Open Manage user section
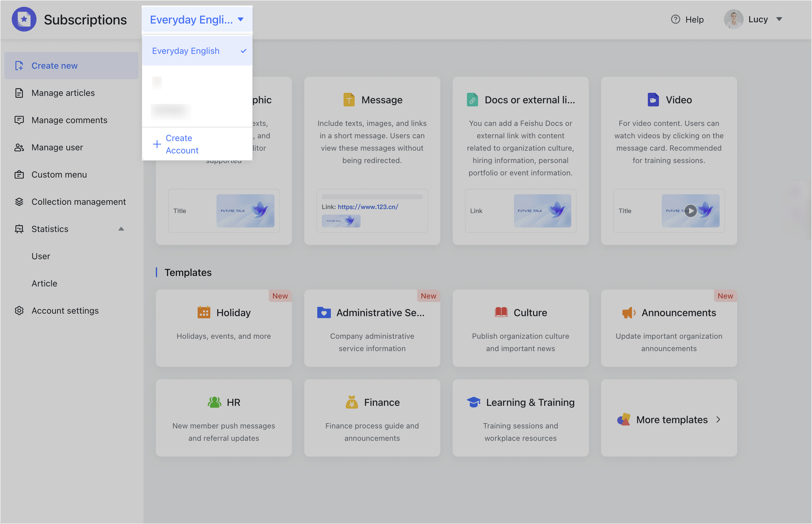Screen dimensions: 812x524 pyautogui.click(x=57, y=147)
